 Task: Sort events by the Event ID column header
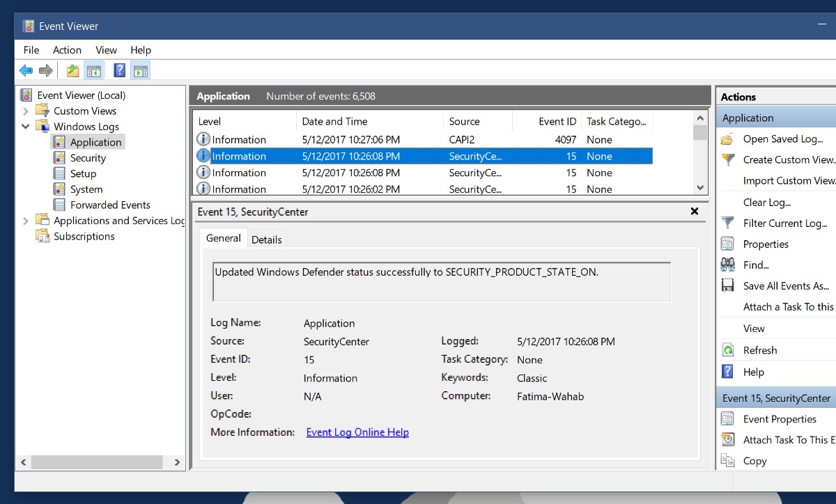tap(547, 121)
